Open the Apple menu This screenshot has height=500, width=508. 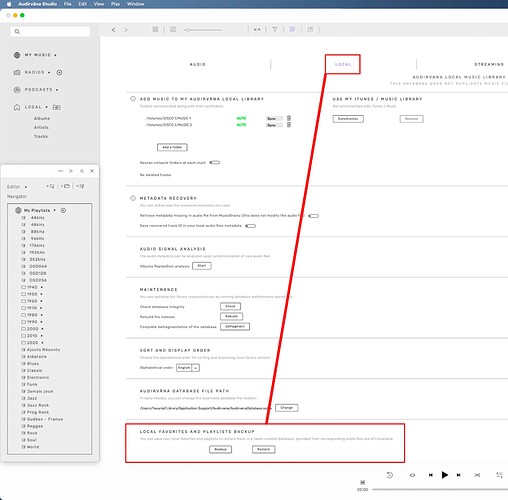[9, 4]
